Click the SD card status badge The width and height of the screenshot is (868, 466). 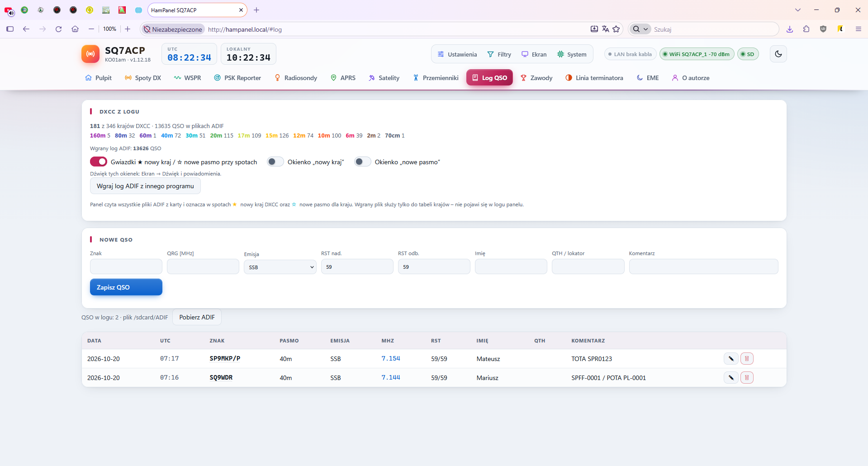tap(748, 54)
